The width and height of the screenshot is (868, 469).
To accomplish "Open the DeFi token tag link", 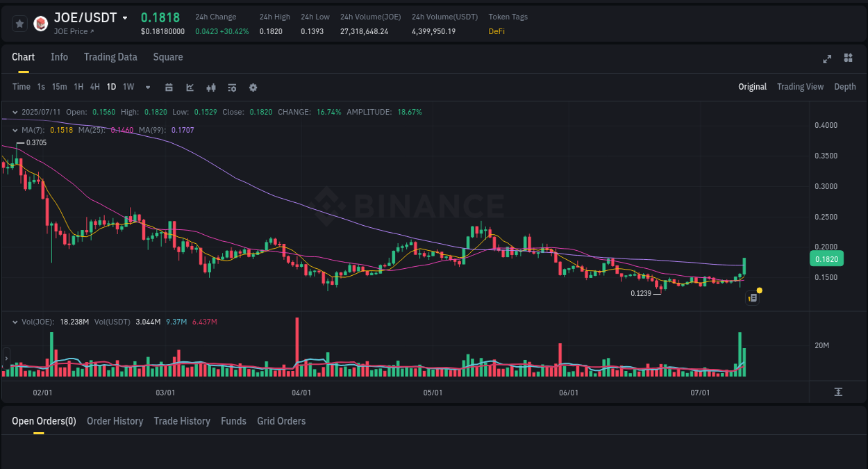I will [496, 31].
